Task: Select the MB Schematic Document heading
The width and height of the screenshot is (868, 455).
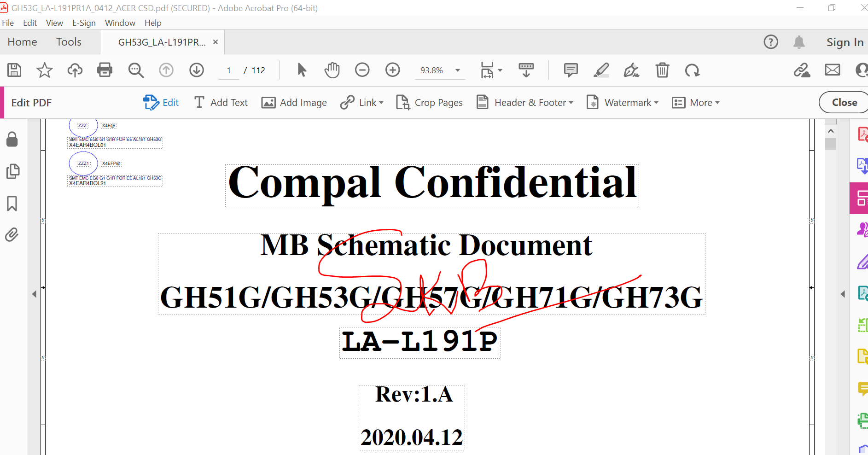Action: pos(426,245)
